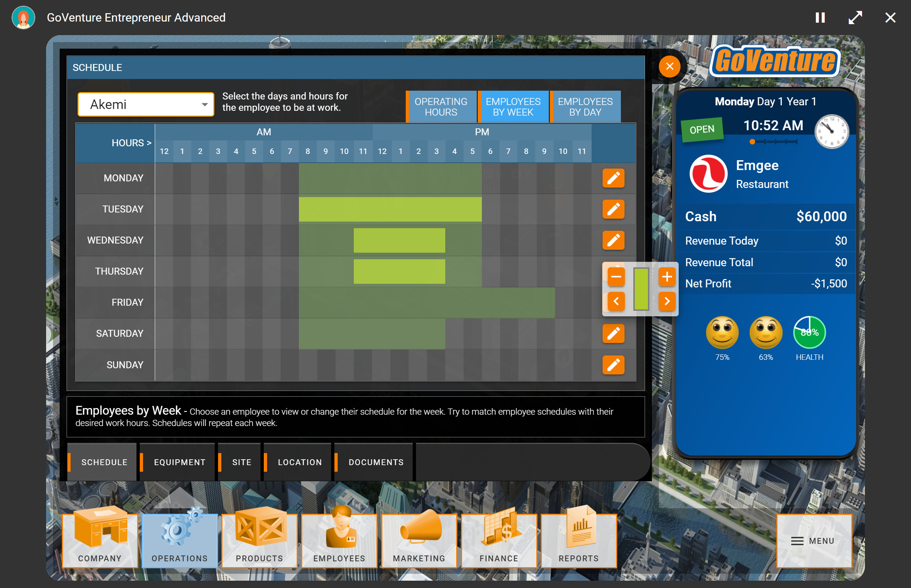Viewport: 911px width, 588px height.
Task: Open the Finance section
Action: pyautogui.click(x=499, y=541)
